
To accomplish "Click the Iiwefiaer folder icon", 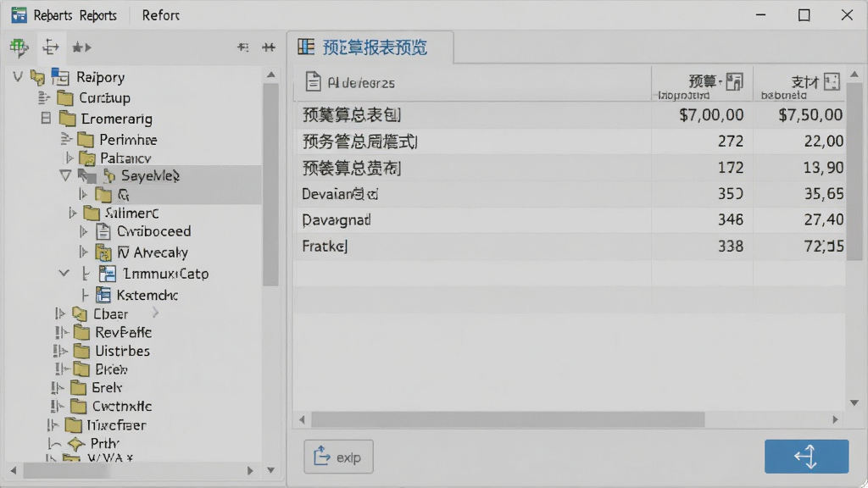I will point(73,425).
